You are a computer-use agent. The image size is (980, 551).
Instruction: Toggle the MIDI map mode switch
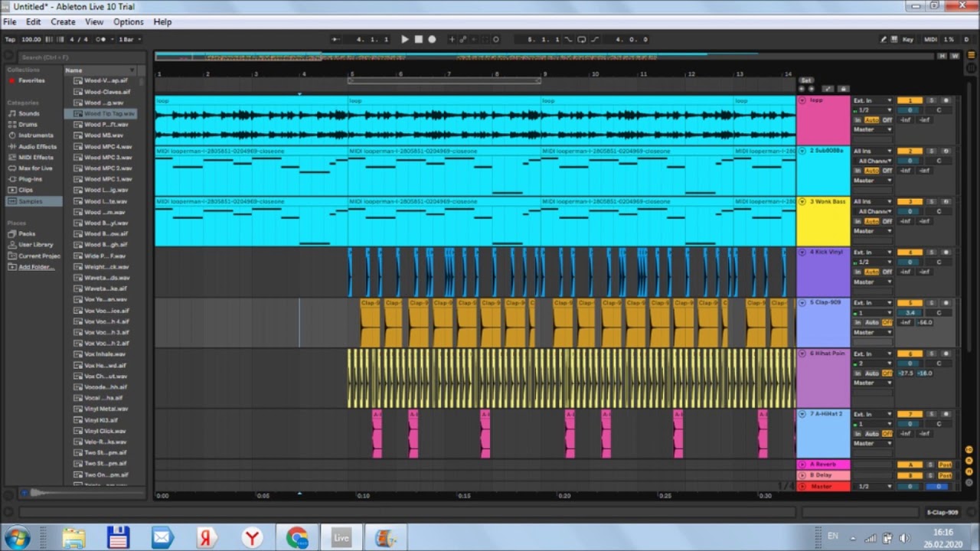(930, 39)
